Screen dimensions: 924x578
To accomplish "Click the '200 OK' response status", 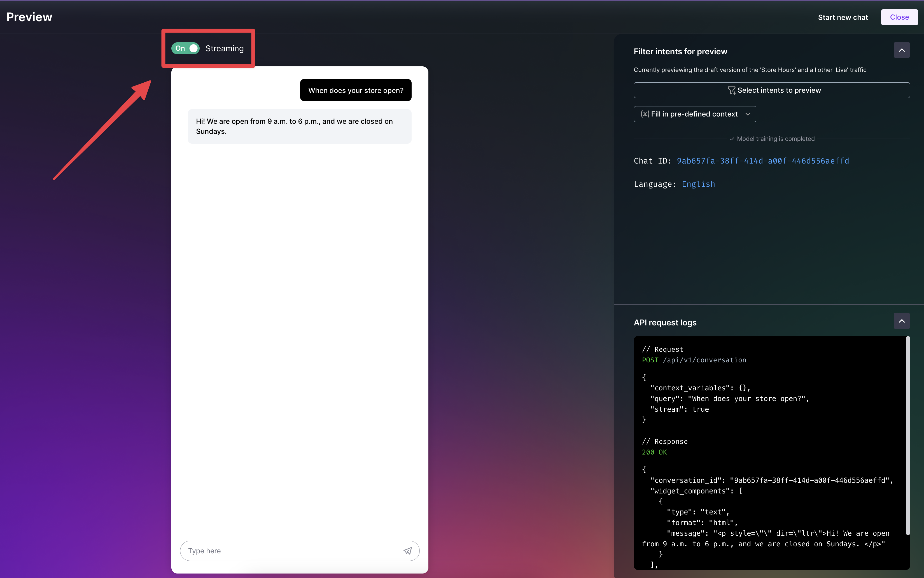I will 654,452.
